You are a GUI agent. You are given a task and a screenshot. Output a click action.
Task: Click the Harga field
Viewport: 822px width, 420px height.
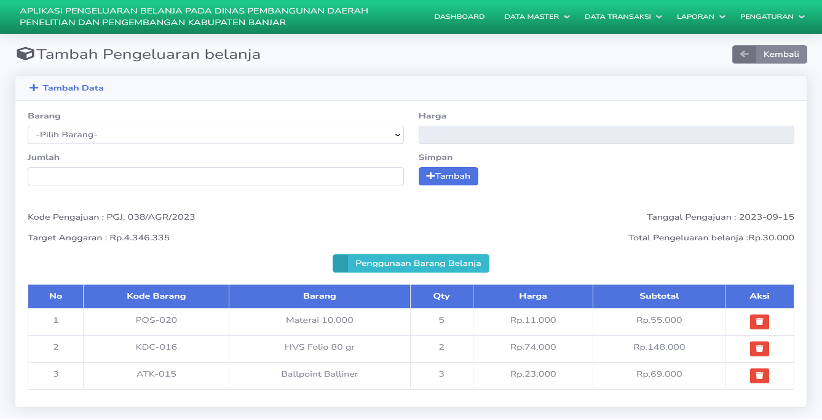tap(606, 135)
